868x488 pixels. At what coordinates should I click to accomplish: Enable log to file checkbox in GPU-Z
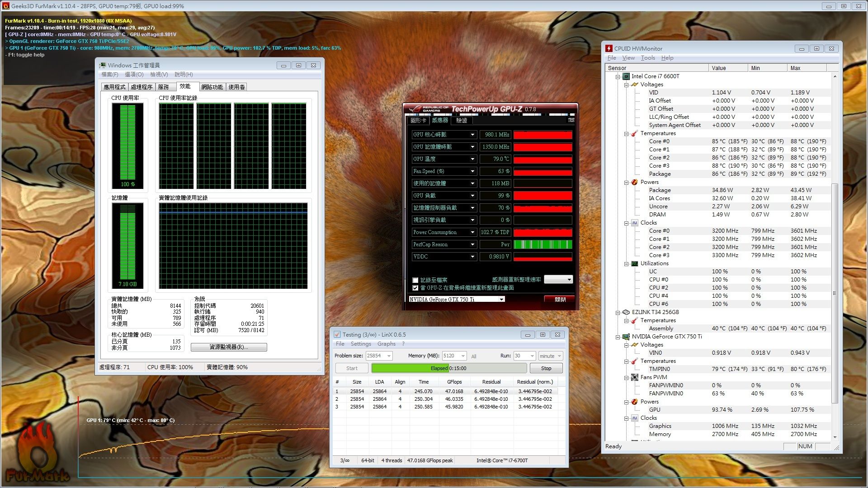pos(415,280)
